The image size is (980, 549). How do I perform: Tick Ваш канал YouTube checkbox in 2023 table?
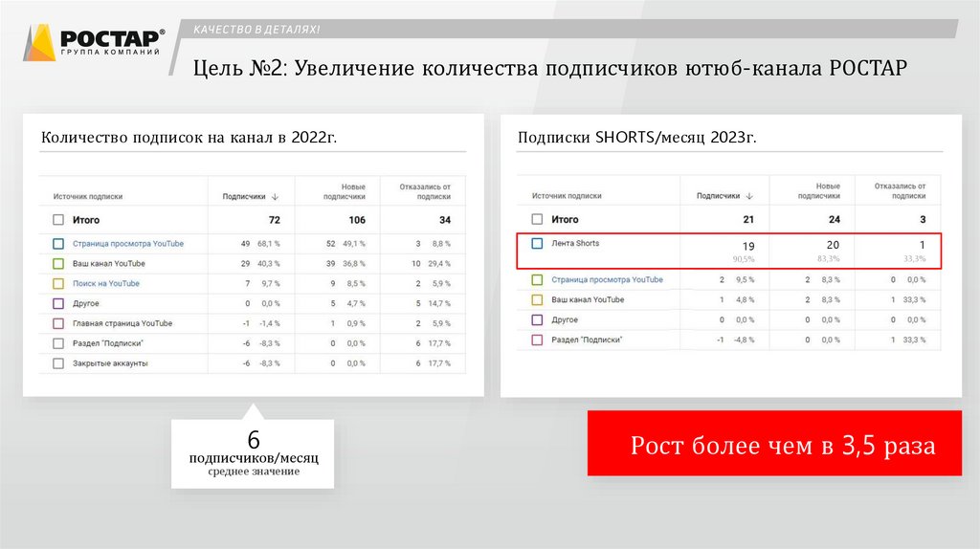pos(537,299)
